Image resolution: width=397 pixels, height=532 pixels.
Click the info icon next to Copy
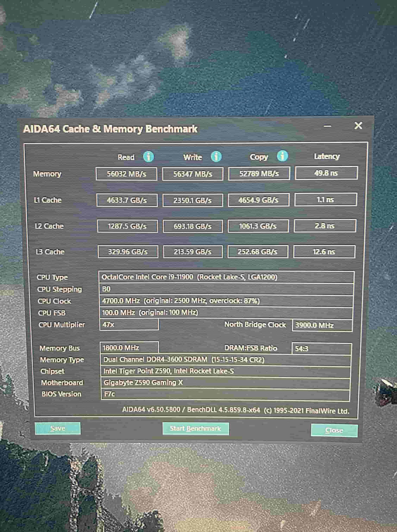coord(282,156)
